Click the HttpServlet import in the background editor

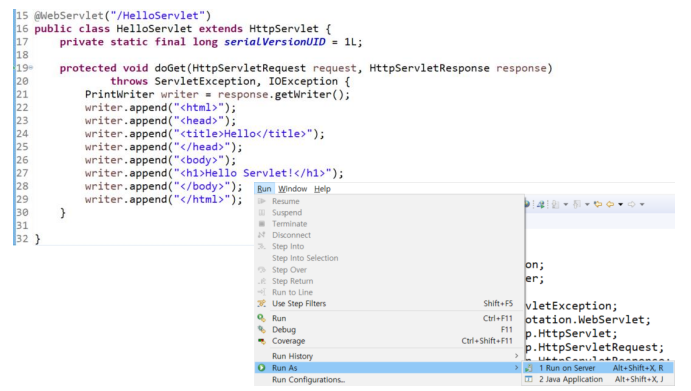(x=572, y=333)
